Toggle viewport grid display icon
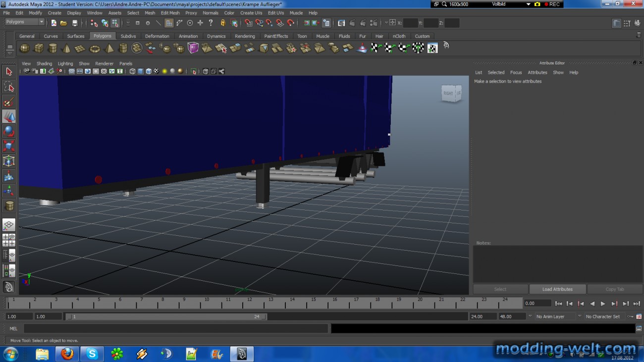The width and height of the screenshot is (644, 362). pos(72,71)
